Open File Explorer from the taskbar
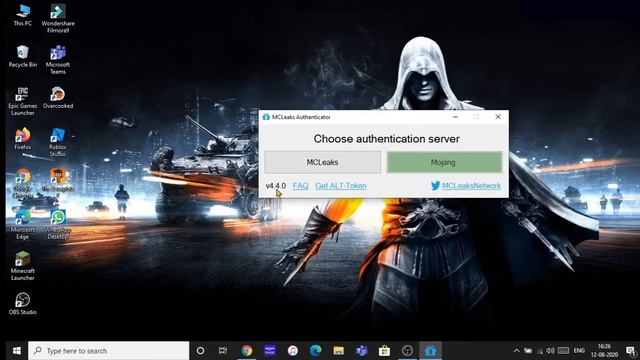 (x=338, y=351)
